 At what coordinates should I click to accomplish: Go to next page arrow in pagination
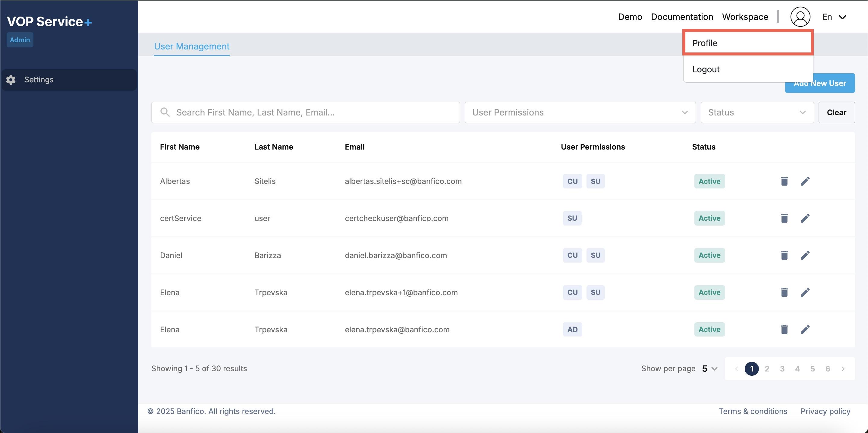tap(843, 368)
